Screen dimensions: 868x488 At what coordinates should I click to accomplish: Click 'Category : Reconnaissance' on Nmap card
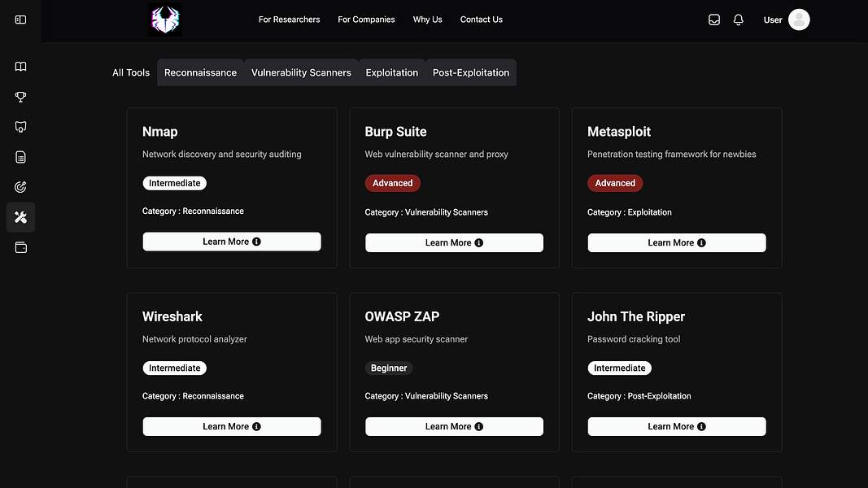193,211
